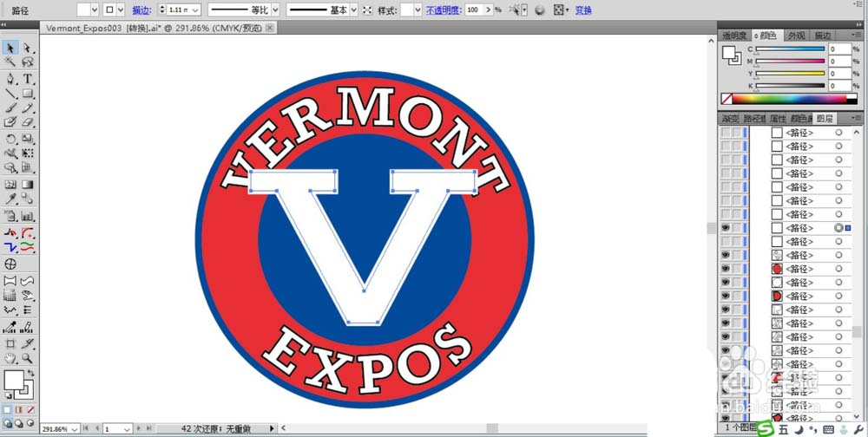Image resolution: width=868 pixels, height=437 pixels.
Task: Switch to the 外观 tab
Action: [x=796, y=36]
